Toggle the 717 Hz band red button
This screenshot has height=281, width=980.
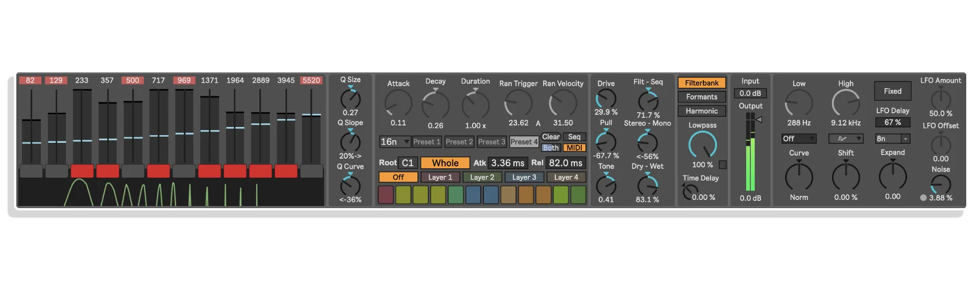click(x=158, y=171)
